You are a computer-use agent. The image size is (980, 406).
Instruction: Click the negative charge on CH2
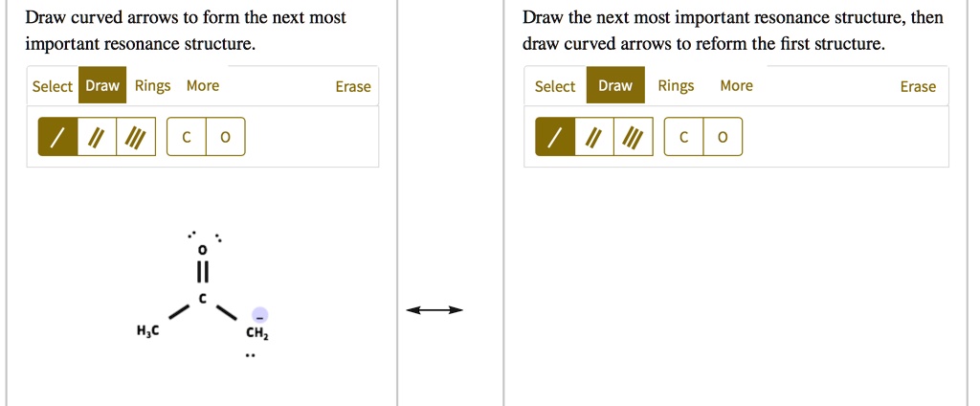click(x=260, y=315)
